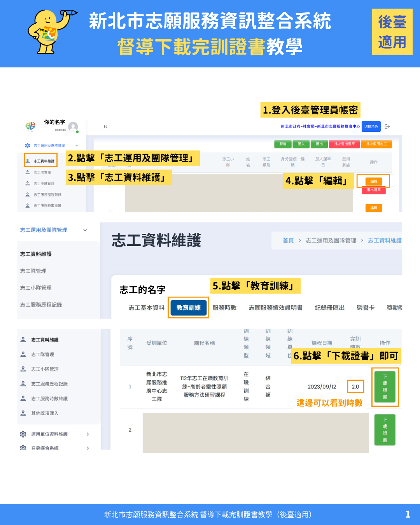Click the red 批次退出運單 button
This screenshot has height=525, width=420.
coord(345,144)
